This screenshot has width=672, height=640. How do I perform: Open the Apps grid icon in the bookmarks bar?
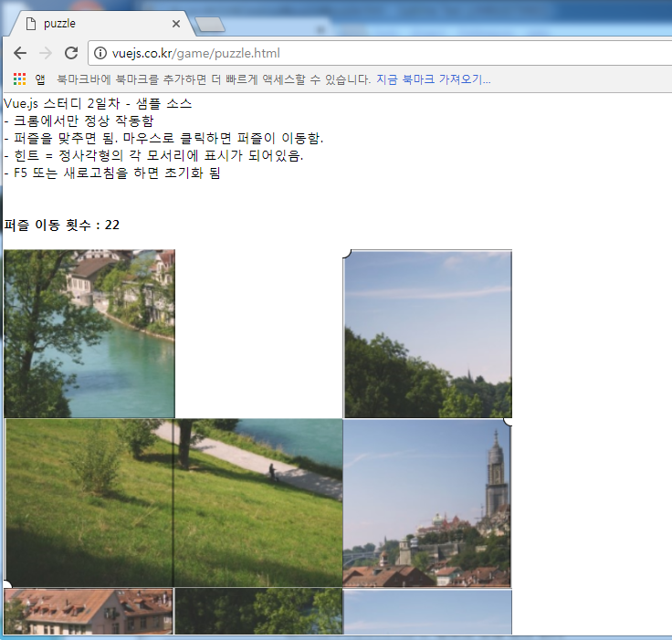(x=20, y=79)
